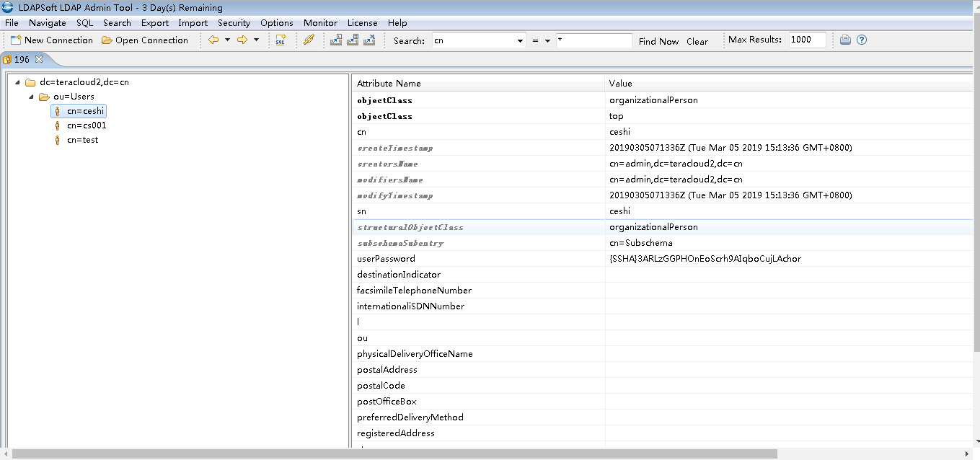Open the equals operator dropdown

pos(547,41)
